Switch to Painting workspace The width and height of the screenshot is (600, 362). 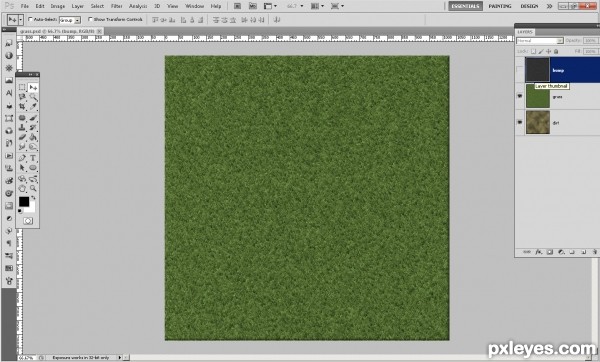click(x=500, y=6)
